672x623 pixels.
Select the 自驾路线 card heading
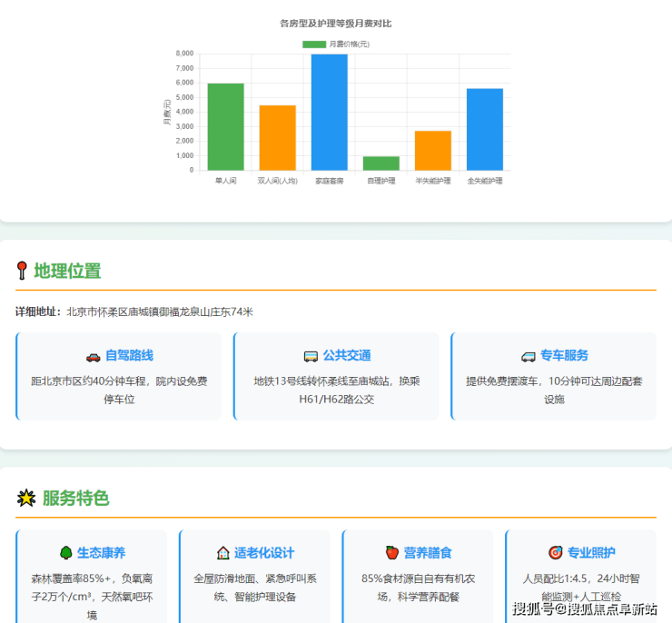pos(129,356)
